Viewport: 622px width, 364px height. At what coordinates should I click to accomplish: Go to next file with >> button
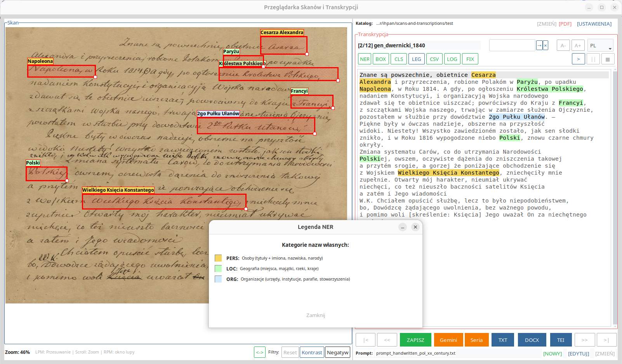point(585,340)
